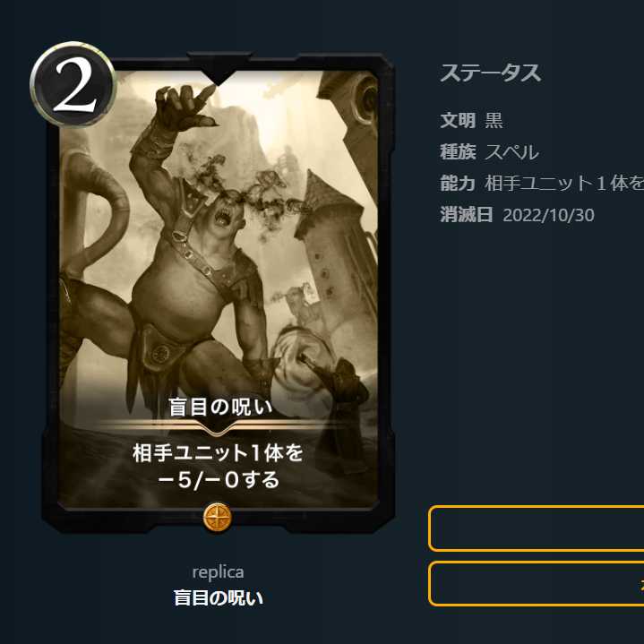Click the bold 盲目の呪い name below replica
The image size is (644, 644).
[x=218, y=597]
